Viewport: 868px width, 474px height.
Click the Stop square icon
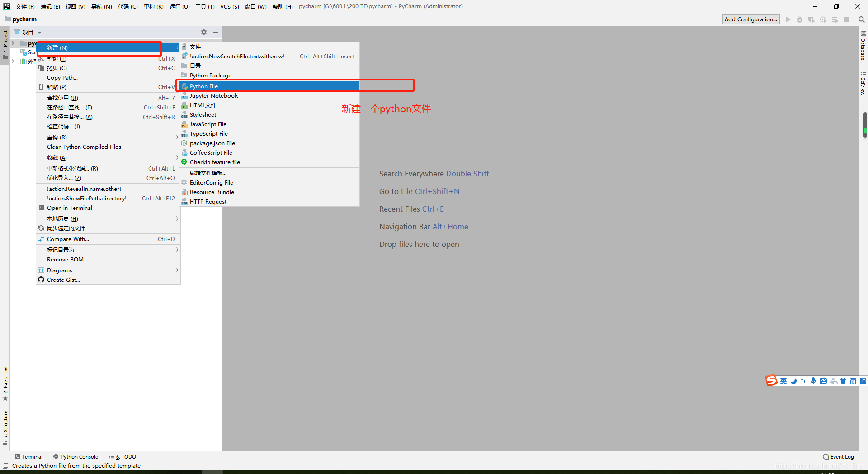point(847,19)
